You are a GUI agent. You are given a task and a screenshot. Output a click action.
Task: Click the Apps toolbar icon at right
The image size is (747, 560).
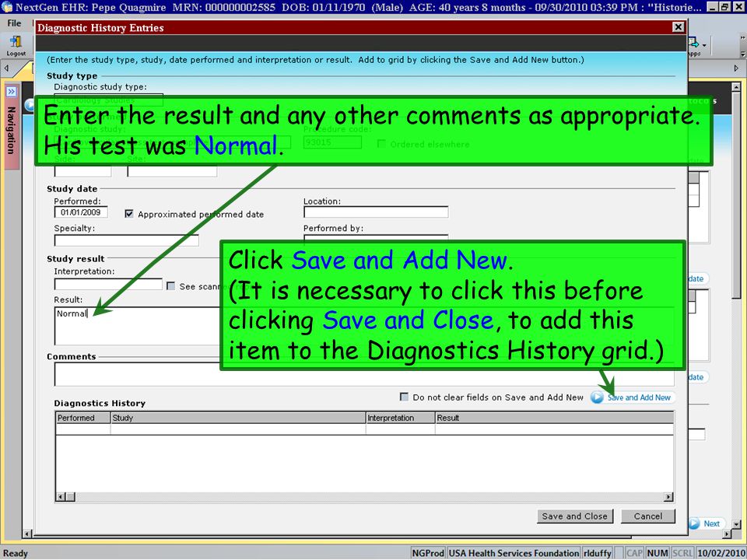(693, 46)
